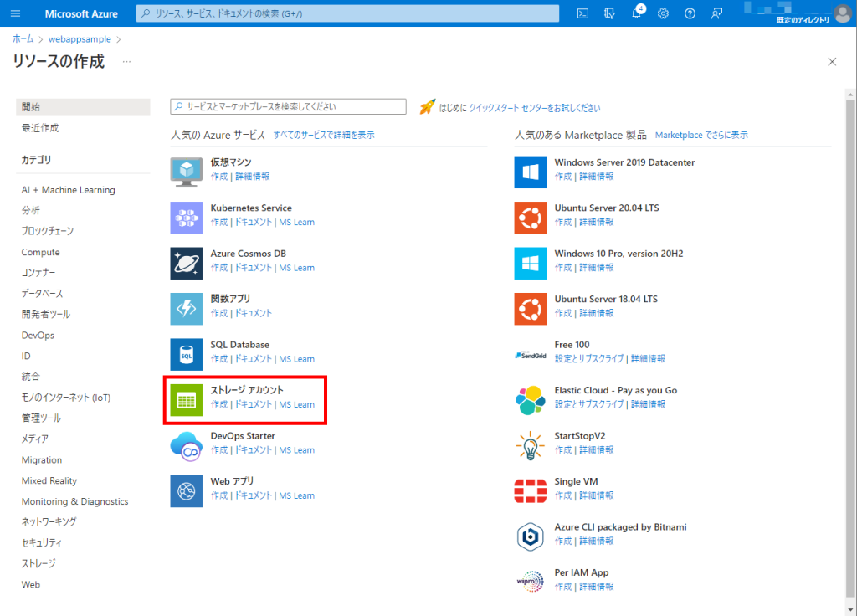
Task: Open Marketplace でさらに表示 link
Action: [x=701, y=135]
